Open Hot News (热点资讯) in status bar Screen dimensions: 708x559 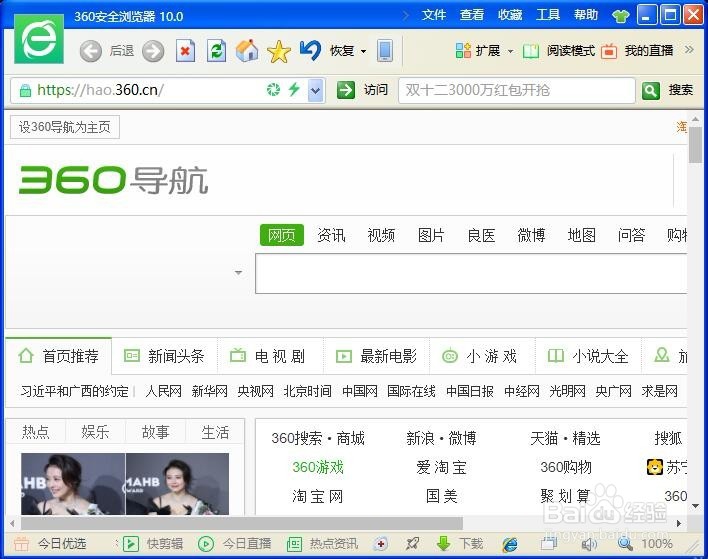tap(322, 544)
